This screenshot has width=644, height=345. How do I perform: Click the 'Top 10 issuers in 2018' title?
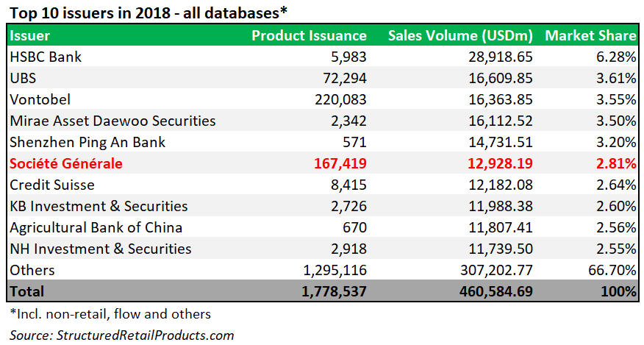click(149, 13)
